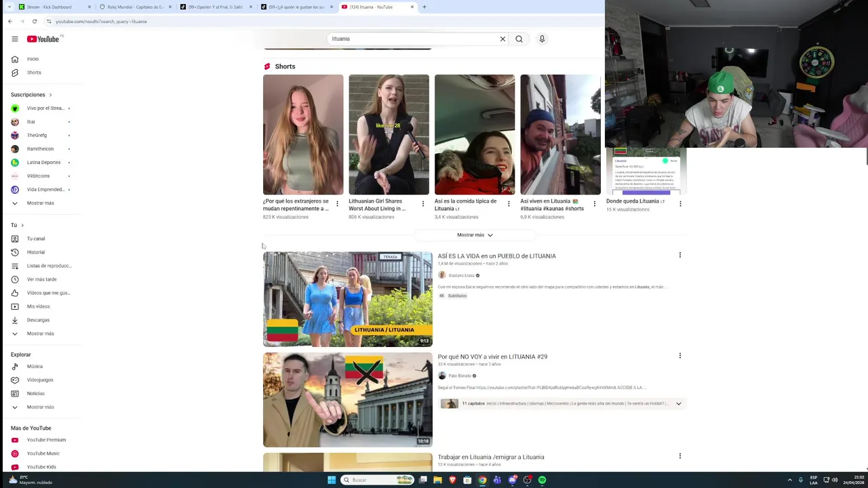This screenshot has height=488, width=868.
Task: Open Gustavo Llusá channel link
Action: [461, 275]
